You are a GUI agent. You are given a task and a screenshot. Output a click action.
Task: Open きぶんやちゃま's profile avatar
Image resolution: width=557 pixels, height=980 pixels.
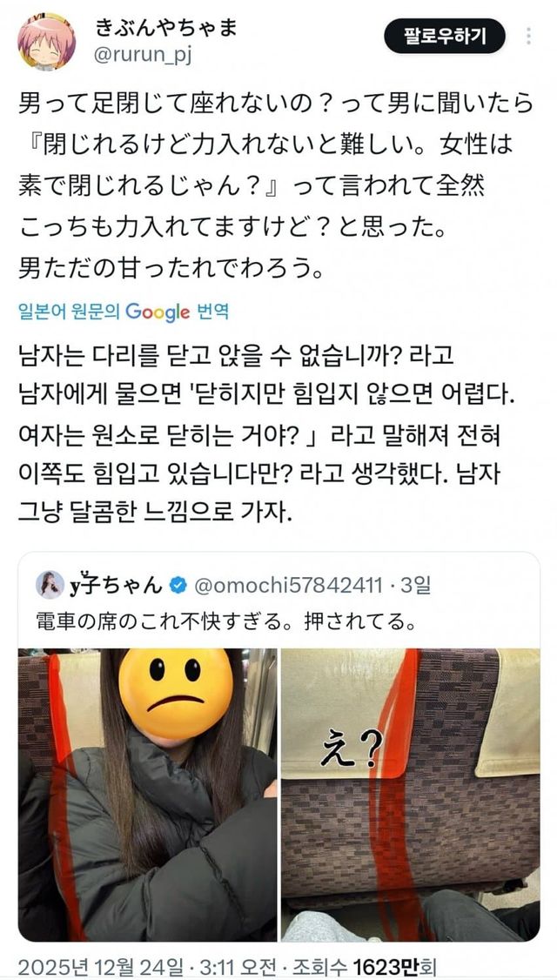45,41
